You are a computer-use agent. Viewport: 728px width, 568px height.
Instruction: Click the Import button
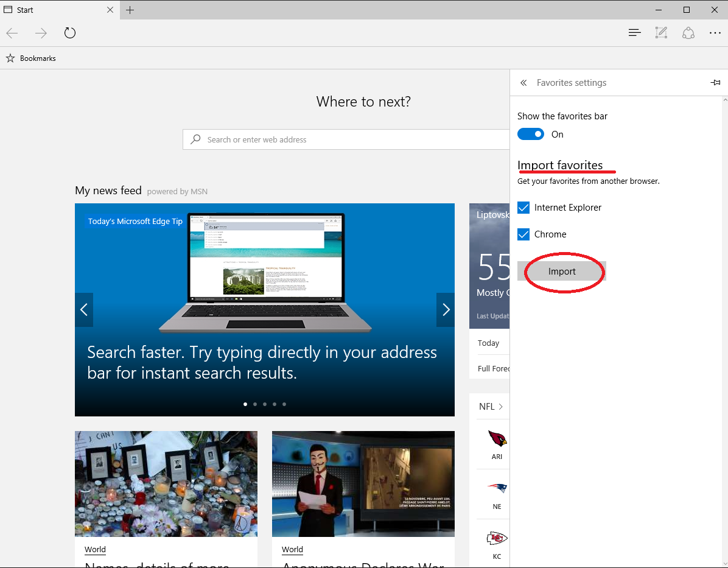tap(562, 272)
